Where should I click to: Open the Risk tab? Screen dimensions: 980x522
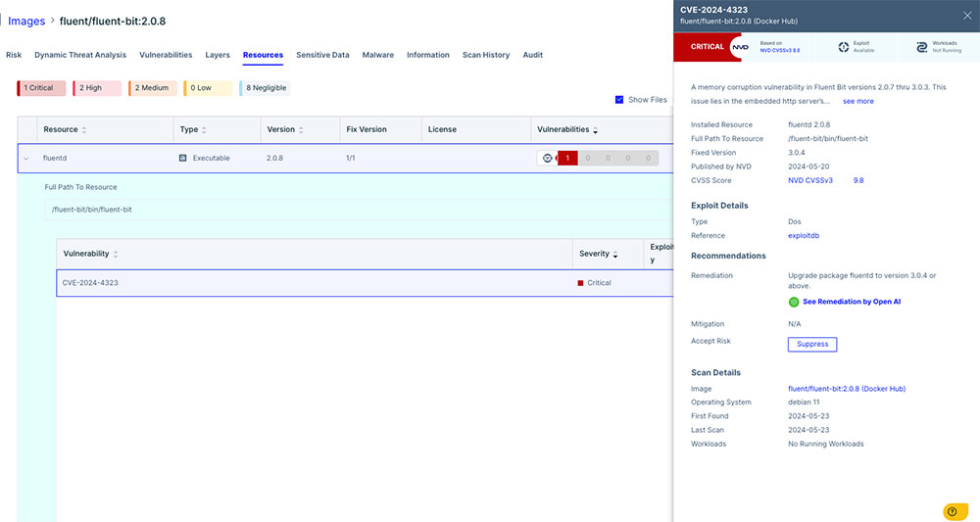(x=14, y=55)
